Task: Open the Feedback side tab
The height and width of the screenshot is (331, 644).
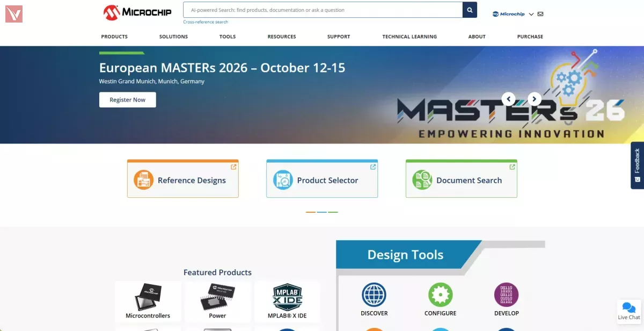Action: [637, 165]
